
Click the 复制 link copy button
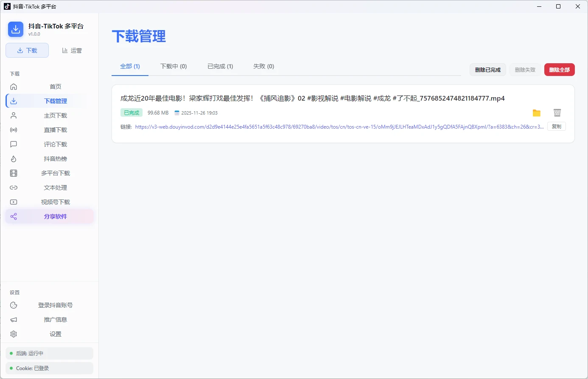click(x=557, y=126)
